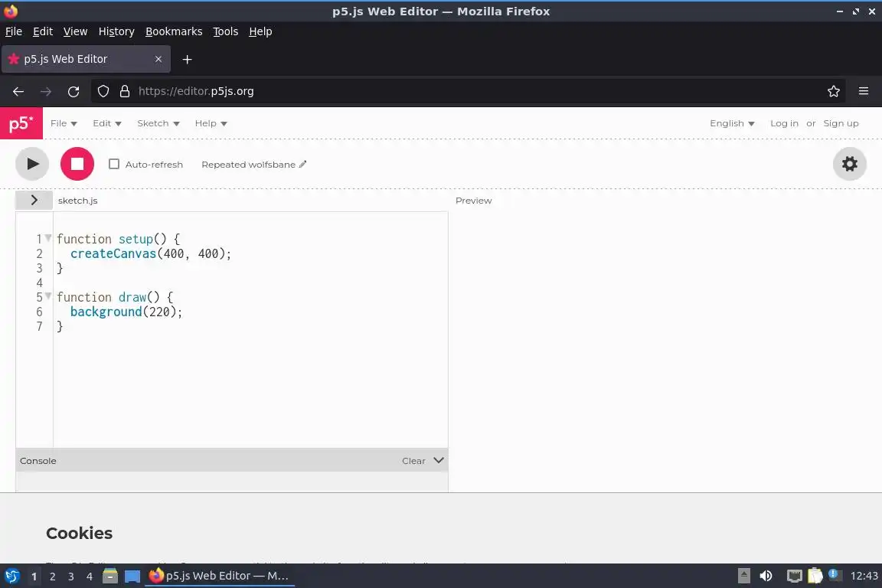Image resolution: width=882 pixels, height=588 pixels.
Task: Open Firefox File menu
Action: click(x=14, y=31)
